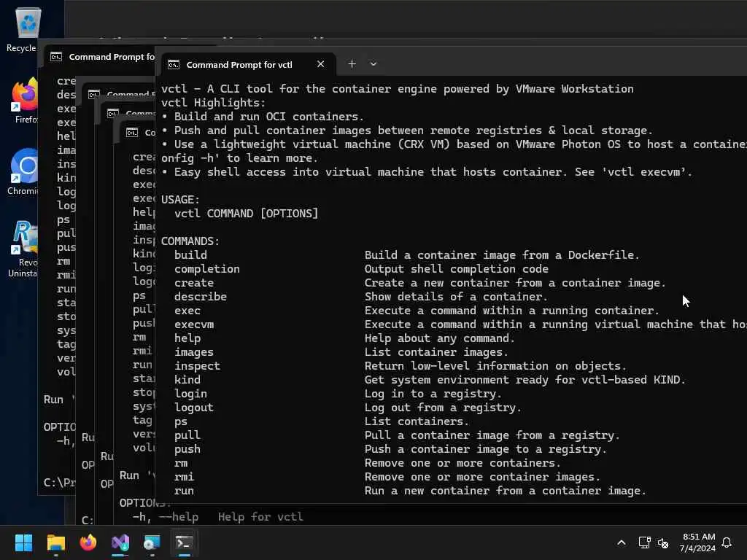
Task: Select the Firefox desktop shortcut
Action: click(x=24, y=101)
